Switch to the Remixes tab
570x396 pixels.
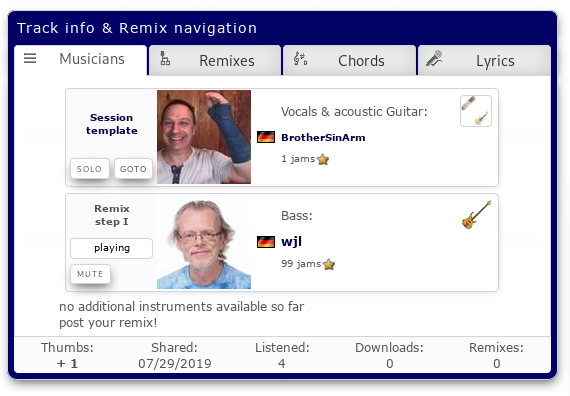215,60
